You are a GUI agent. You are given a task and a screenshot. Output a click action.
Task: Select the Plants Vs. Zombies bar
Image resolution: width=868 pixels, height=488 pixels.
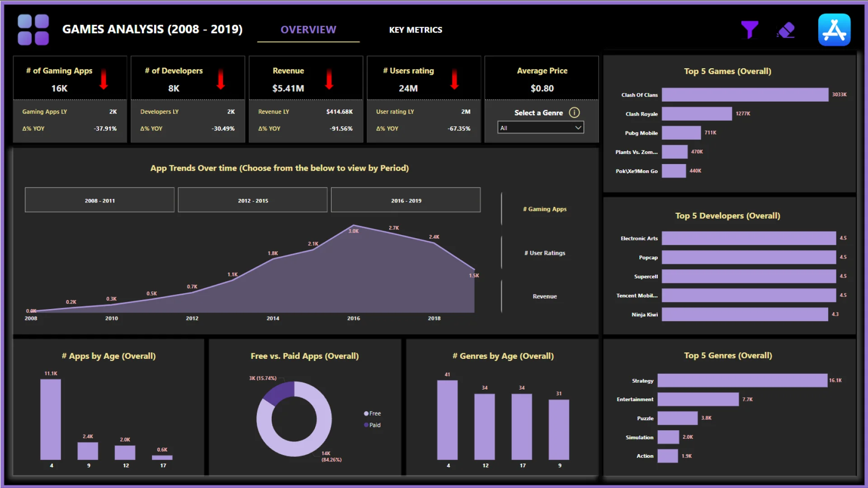tap(675, 152)
